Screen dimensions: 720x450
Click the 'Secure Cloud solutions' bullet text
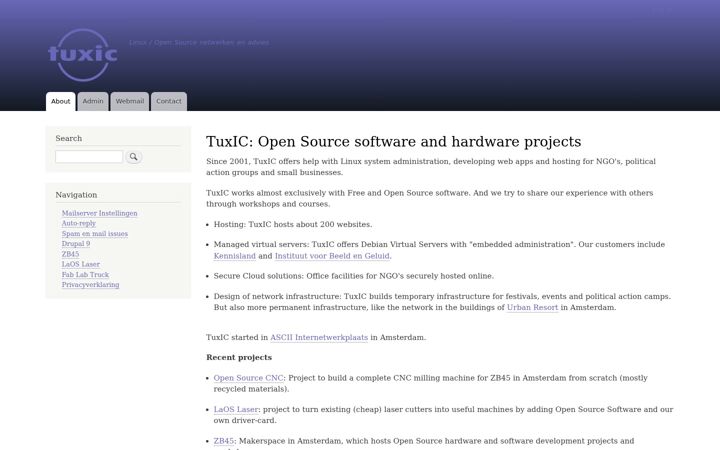pyautogui.click(x=354, y=276)
